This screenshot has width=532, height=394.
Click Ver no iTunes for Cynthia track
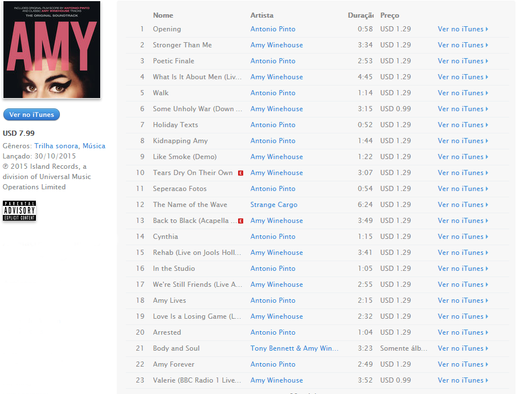point(463,237)
